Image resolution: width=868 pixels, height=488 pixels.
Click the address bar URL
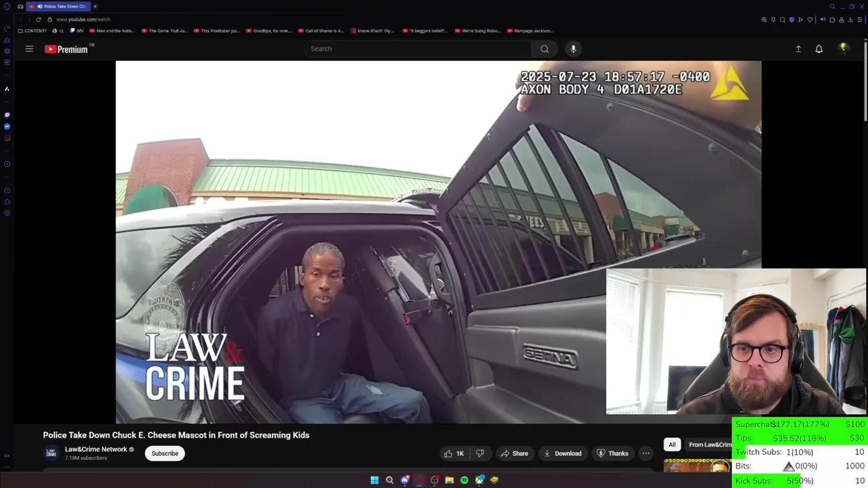83,20
